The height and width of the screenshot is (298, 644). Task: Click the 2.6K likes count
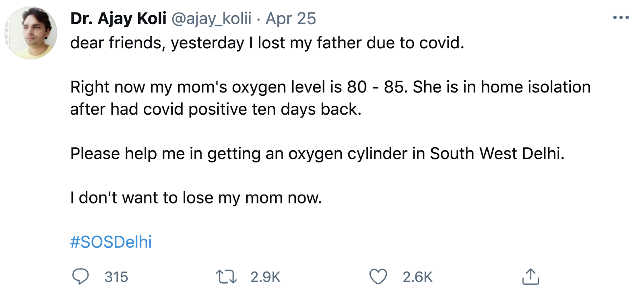(417, 277)
